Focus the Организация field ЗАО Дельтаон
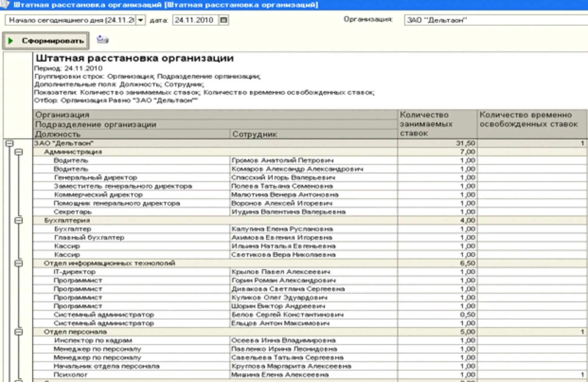The height and width of the screenshot is (382, 588). pos(496,20)
